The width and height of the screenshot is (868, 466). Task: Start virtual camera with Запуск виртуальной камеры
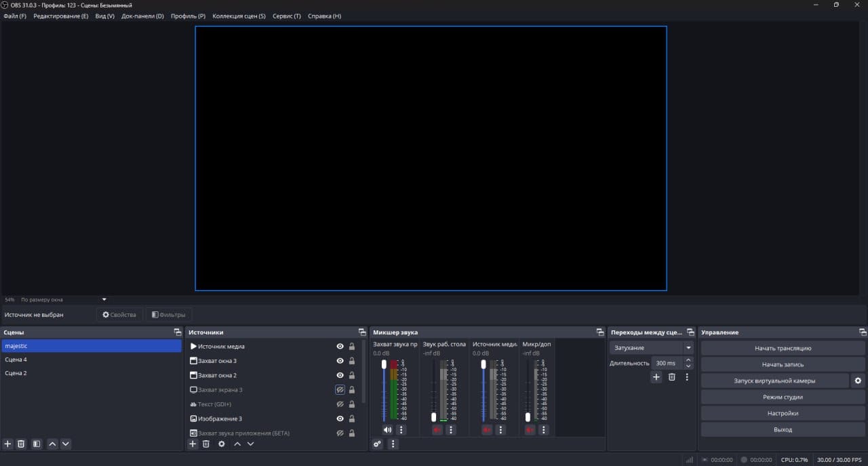click(x=774, y=381)
